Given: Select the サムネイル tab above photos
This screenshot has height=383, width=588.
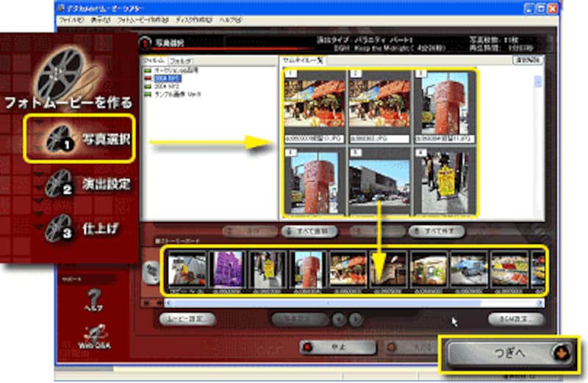Looking at the screenshot, I should tap(302, 60).
